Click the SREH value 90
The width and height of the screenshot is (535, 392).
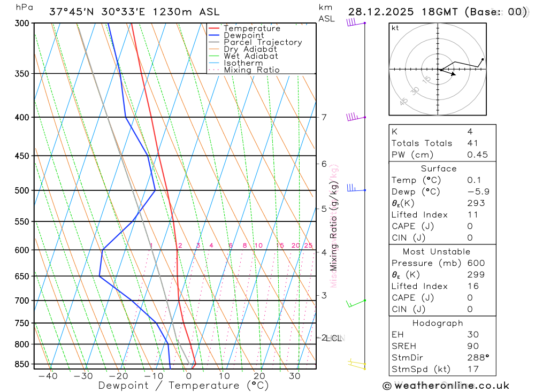tap(473, 346)
